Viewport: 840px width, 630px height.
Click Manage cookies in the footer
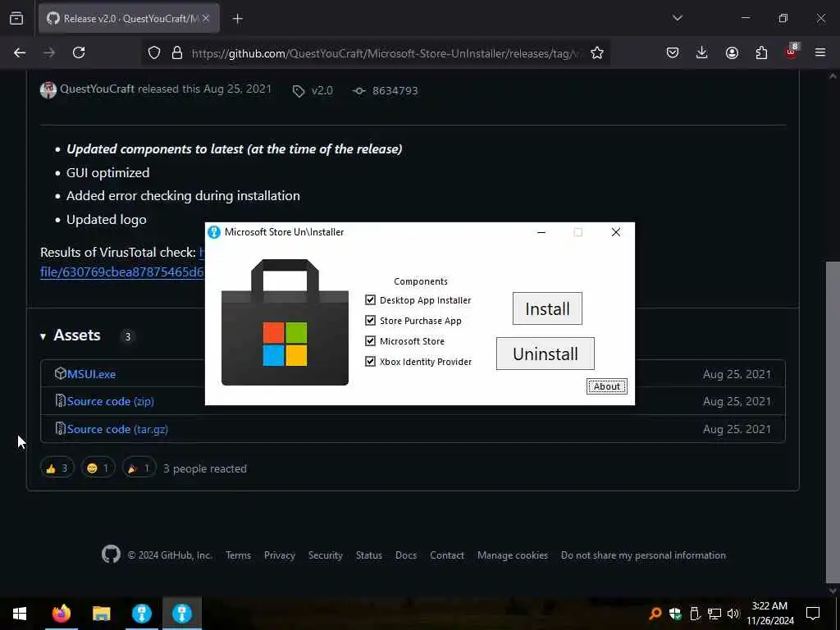pos(512,555)
